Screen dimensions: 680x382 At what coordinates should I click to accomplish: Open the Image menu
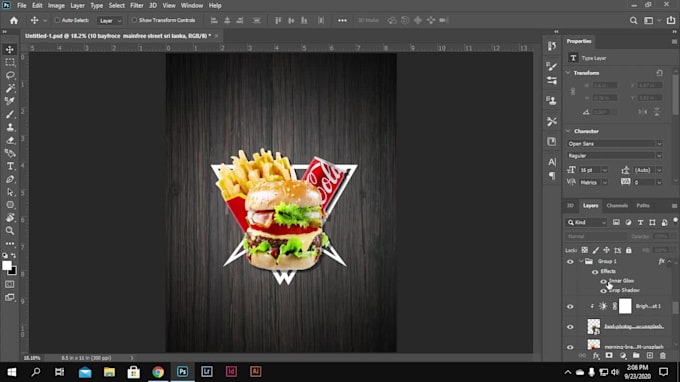(x=56, y=6)
